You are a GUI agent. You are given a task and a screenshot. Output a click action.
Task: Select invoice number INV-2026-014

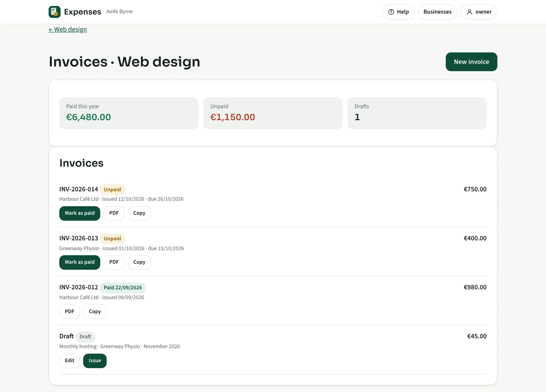click(x=78, y=189)
